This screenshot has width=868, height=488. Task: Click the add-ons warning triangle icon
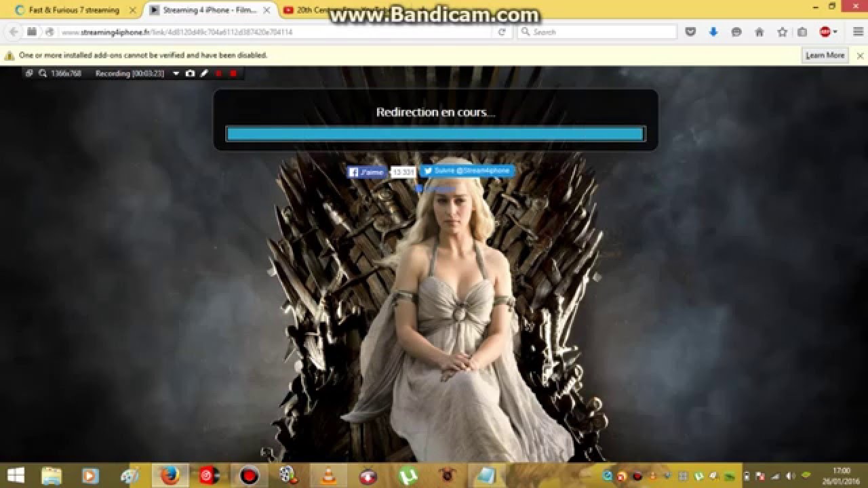9,56
